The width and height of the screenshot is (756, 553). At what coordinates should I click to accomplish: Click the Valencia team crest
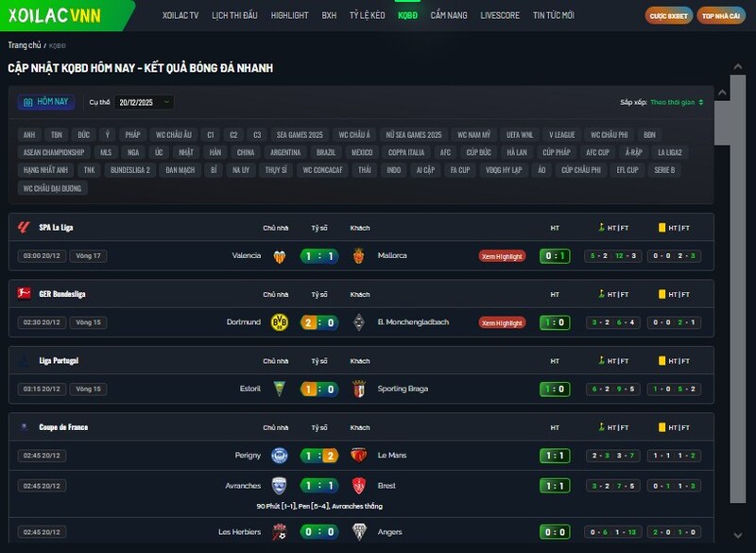[x=280, y=256]
